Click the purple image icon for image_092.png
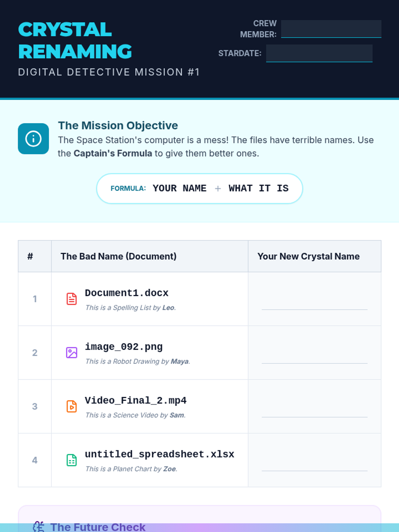Image resolution: width=399 pixels, height=532 pixels. click(x=71, y=352)
